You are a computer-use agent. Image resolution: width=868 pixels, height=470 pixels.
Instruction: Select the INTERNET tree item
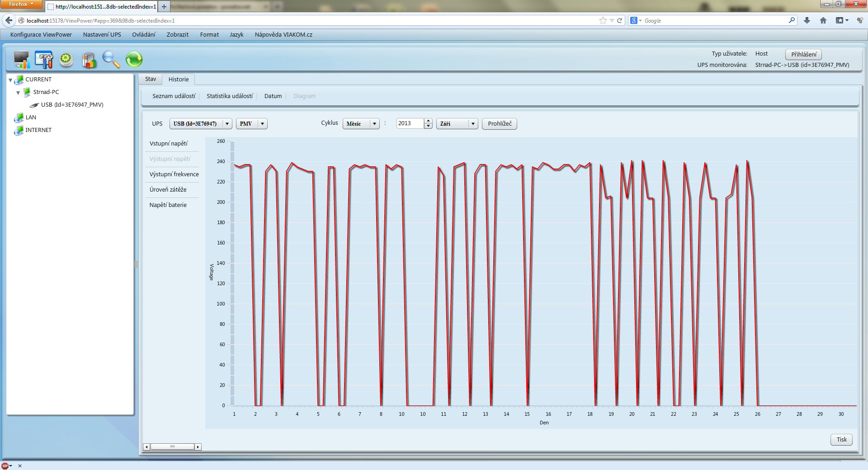(38, 130)
